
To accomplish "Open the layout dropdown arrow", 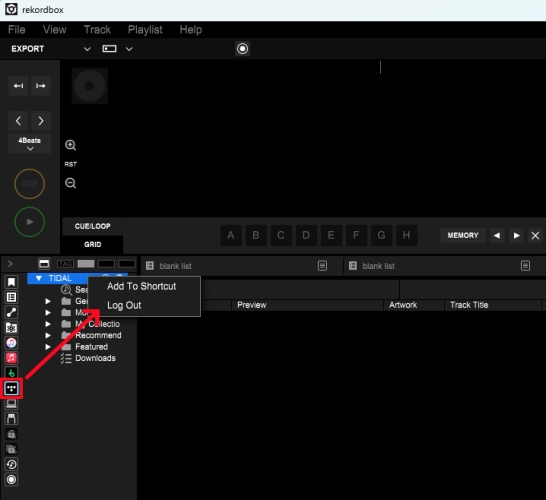I will 129,49.
